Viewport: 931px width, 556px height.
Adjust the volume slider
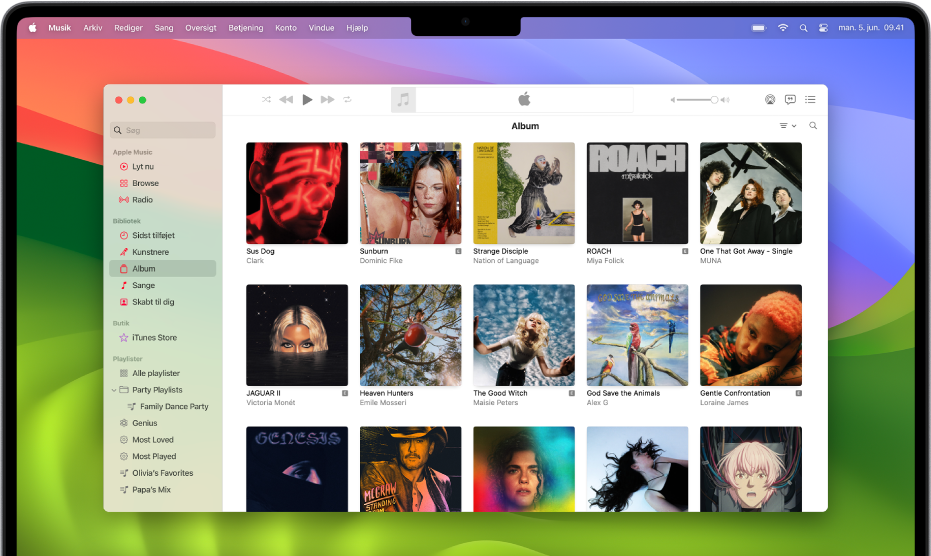(699, 100)
